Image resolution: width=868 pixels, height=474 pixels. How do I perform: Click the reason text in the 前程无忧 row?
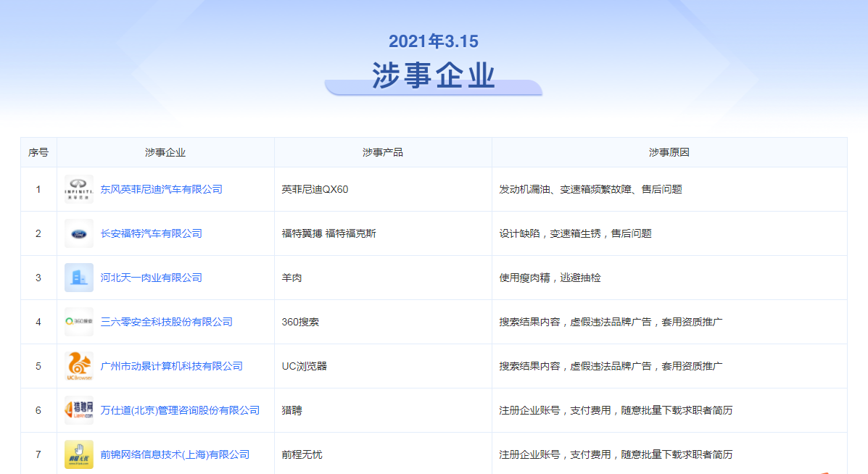616,454
